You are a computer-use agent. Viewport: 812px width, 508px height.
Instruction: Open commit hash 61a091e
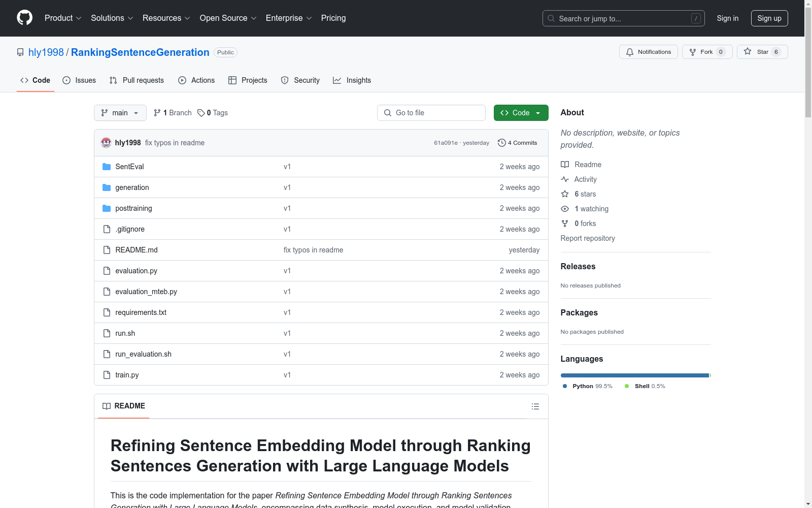coord(446,143)
